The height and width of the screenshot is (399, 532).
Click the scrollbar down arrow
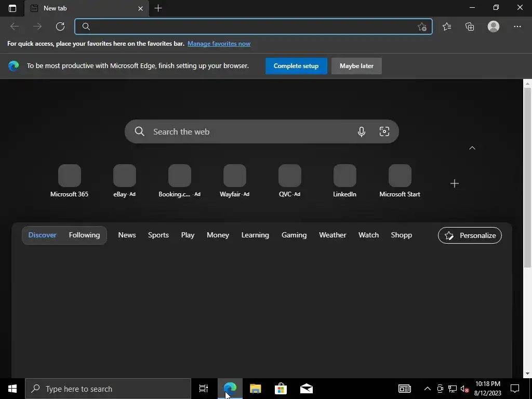click(x=527, y=374)
